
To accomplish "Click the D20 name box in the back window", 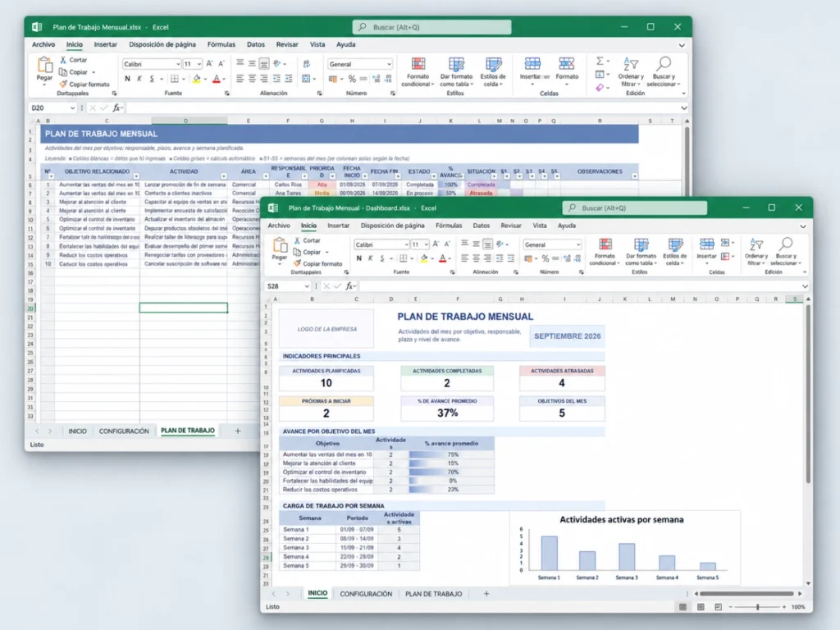I will pos(52,107).
